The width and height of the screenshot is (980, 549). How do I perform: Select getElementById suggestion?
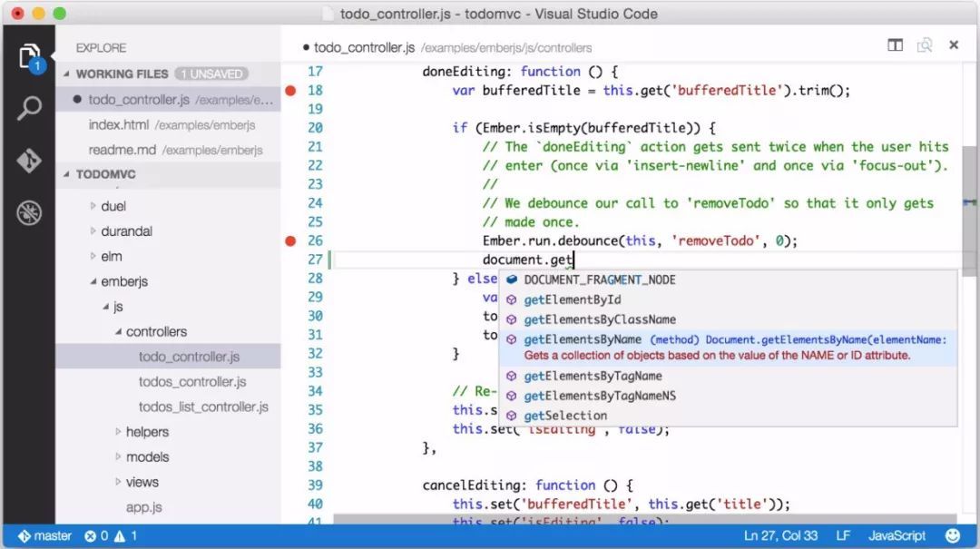pos(728,299)
